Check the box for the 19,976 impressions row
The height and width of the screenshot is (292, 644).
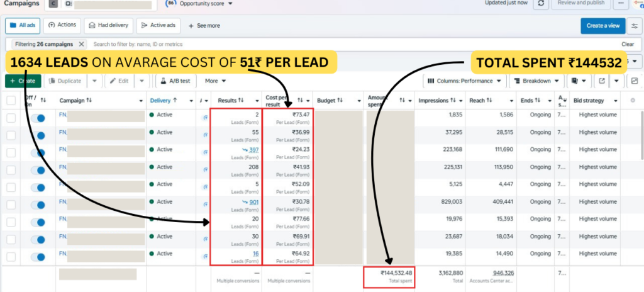coord(11,222)
